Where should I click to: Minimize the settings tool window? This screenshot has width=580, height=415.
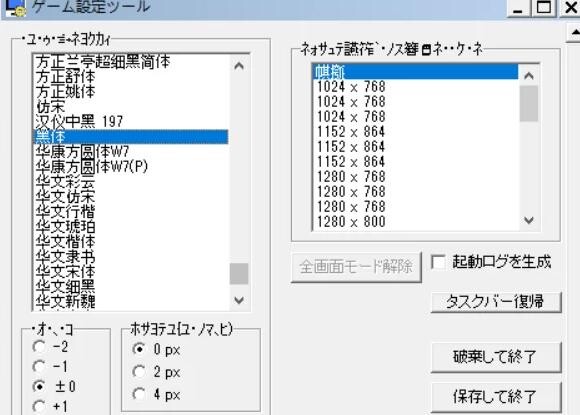click(x=518, y=7)
